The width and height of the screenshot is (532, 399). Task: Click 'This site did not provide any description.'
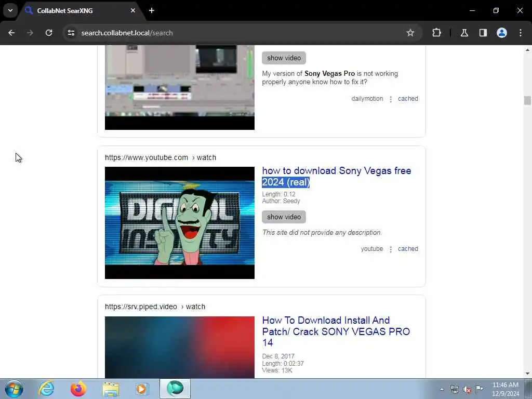coord(322,232)
